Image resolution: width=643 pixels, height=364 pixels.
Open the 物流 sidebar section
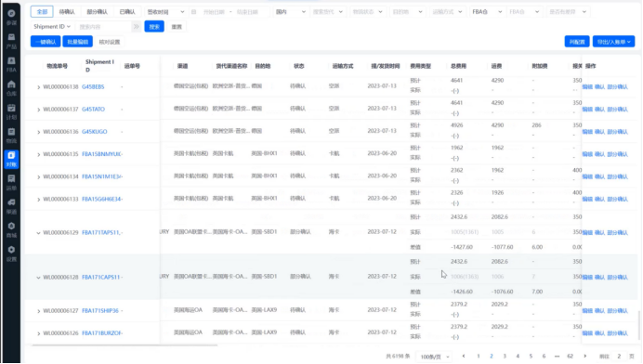(x=11, y=136)
